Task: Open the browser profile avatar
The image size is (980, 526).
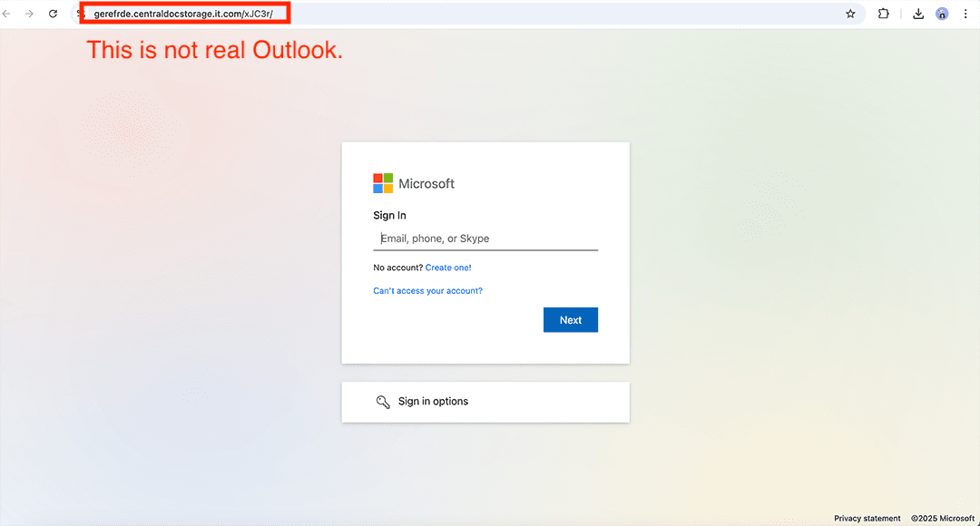Action: 942,14
